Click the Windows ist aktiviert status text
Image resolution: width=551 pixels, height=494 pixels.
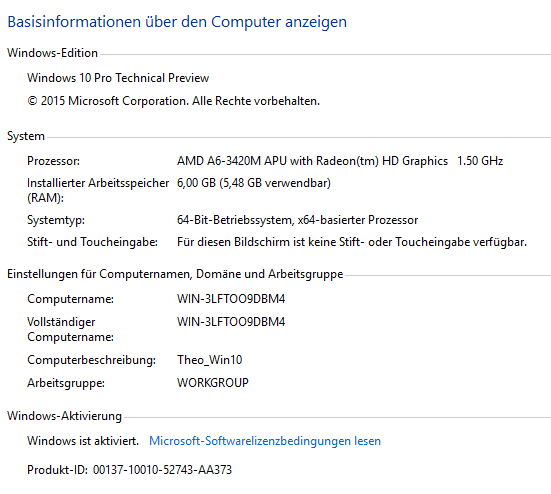tap(83, 441)
